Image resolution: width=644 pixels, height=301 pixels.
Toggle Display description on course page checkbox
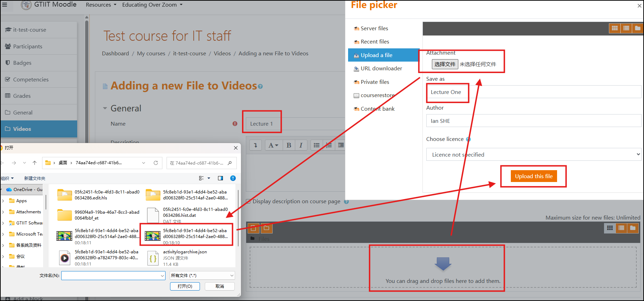(x=248, y=201)
